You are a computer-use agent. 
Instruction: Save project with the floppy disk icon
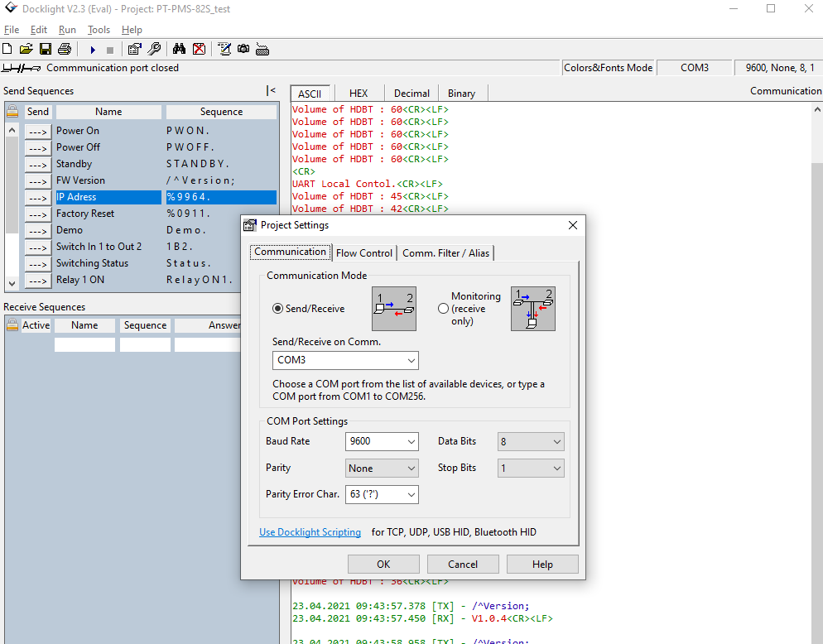46,50
